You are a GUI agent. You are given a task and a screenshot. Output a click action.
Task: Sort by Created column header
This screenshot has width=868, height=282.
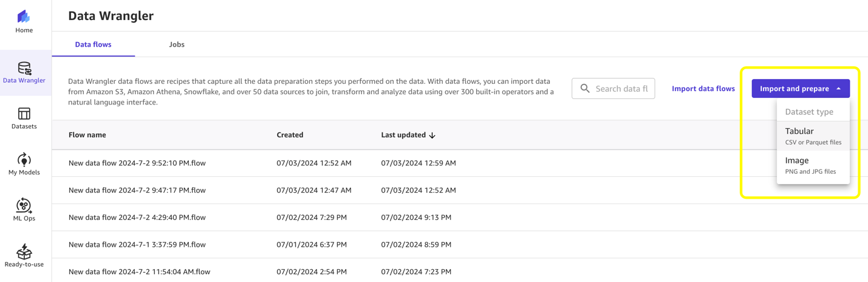290,135
